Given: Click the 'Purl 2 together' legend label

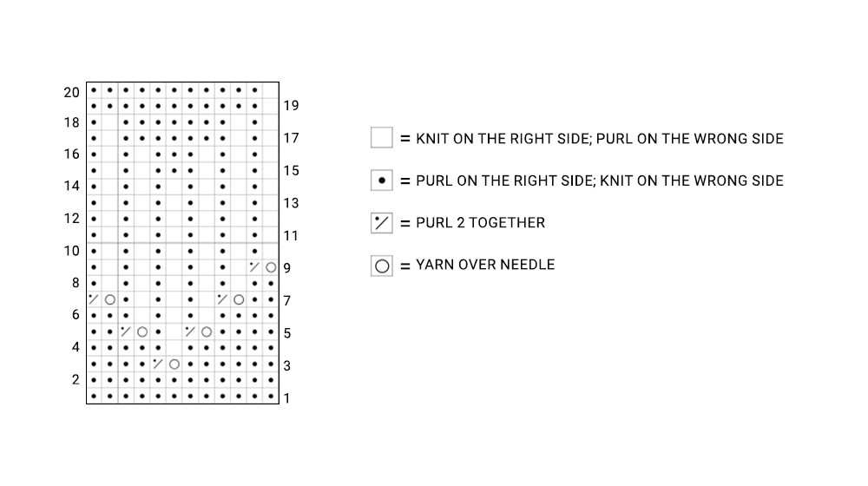Looking at the screenshot, I should [481, 223].
